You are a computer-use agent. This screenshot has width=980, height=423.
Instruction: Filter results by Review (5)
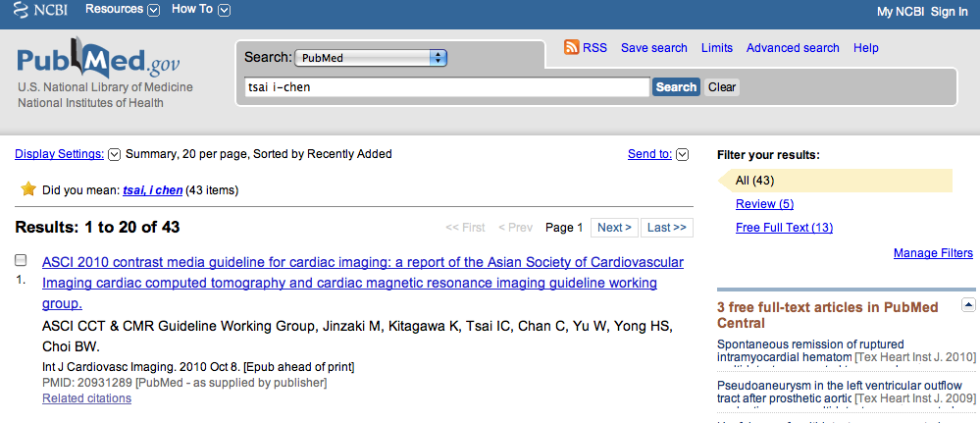pos(764,204)
